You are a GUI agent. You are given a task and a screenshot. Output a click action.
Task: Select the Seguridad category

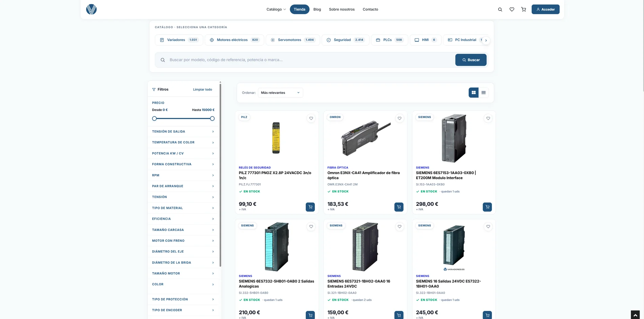point(345,40)
